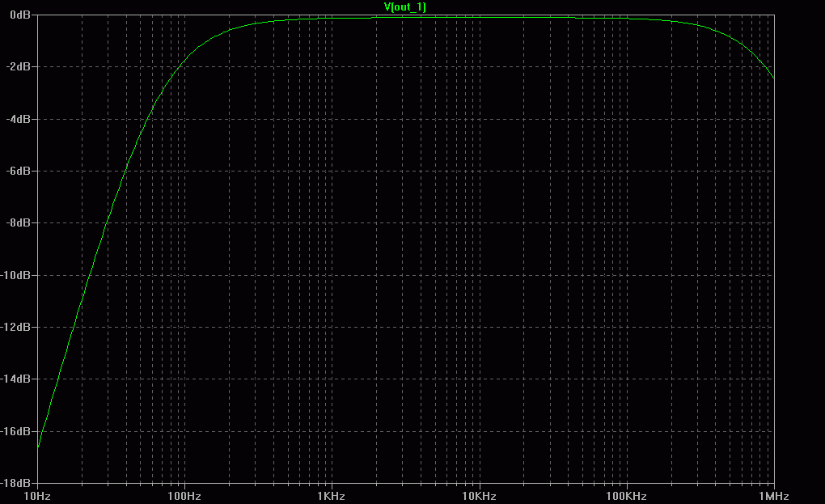The width and height of the screenshot is (825, 504).
Task: Click the -4dB vertical axis label
Action: [18, 120]
